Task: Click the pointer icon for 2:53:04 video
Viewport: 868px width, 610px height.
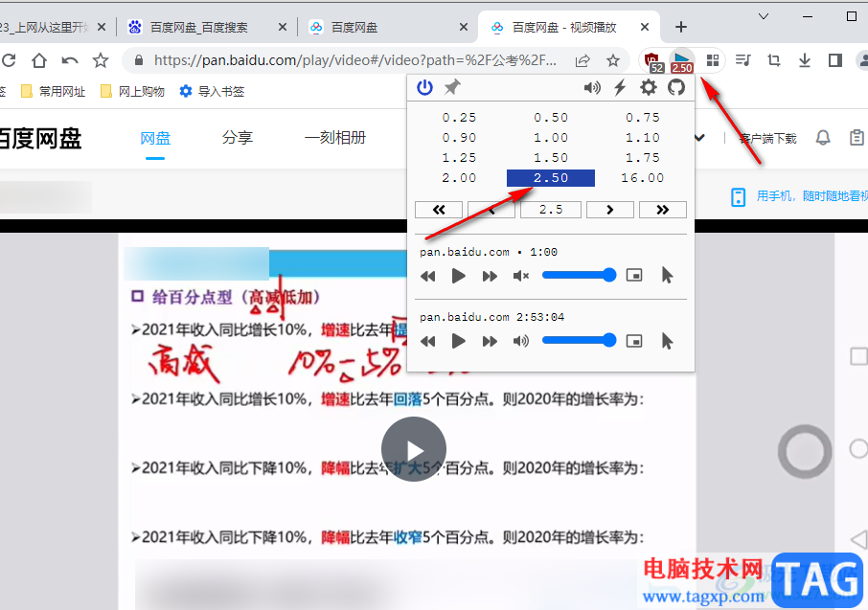Action: [667, 340]
